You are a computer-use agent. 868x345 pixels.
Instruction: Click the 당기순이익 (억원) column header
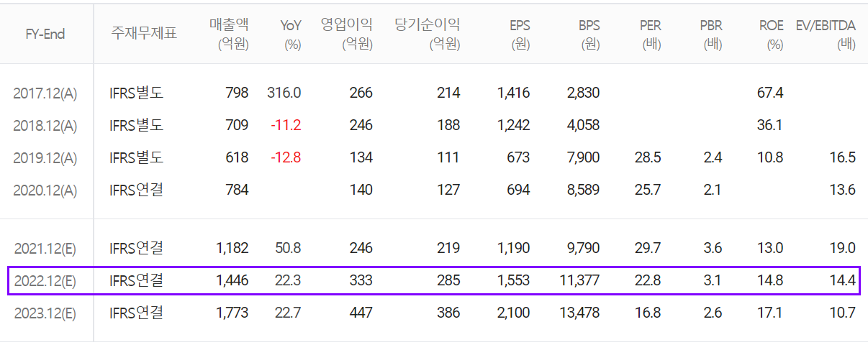(428, 34)
